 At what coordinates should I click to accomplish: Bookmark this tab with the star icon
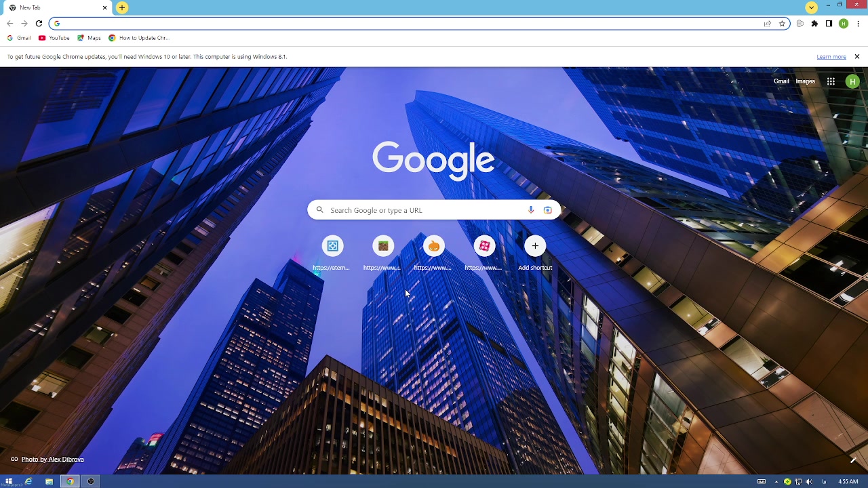click(x=782, y=24)
